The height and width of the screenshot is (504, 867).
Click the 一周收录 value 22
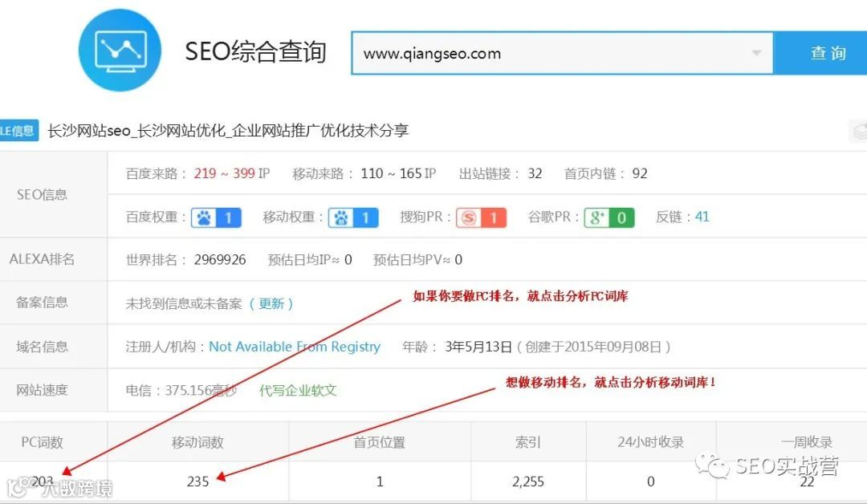tap(808, 482)
